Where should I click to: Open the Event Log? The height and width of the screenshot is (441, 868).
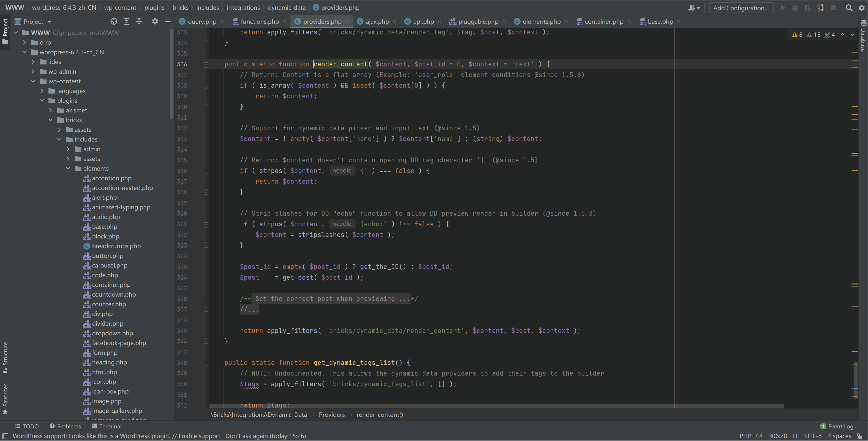(837, 426)
